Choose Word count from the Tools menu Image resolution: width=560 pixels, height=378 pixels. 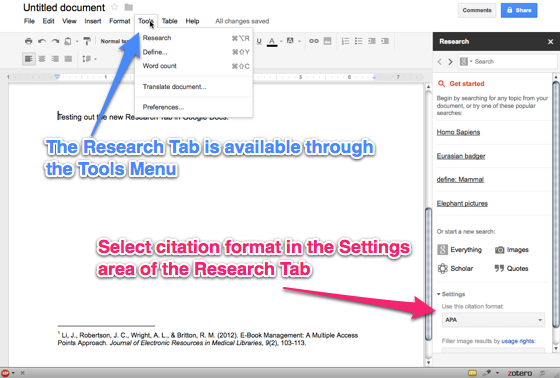(x=194, y=66)
